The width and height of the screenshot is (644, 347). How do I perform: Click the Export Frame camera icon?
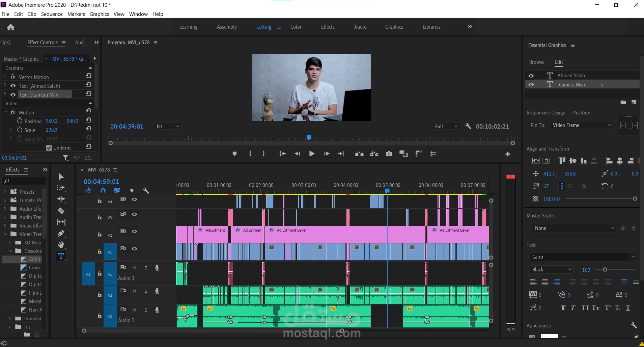(x=389, y=154)
